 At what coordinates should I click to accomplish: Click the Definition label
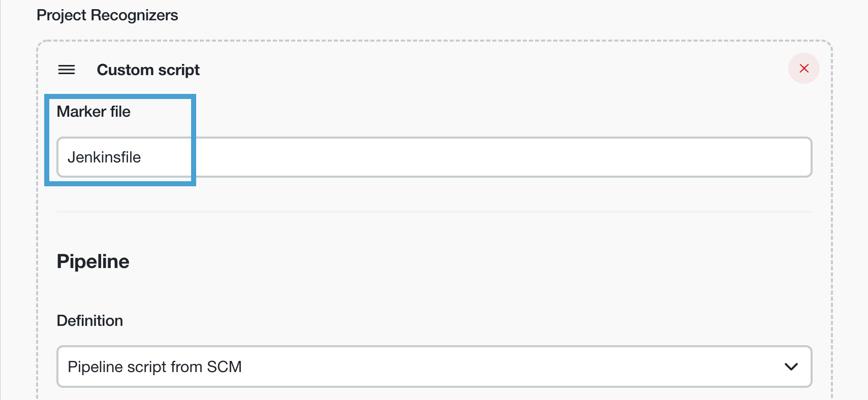(90, 321)
